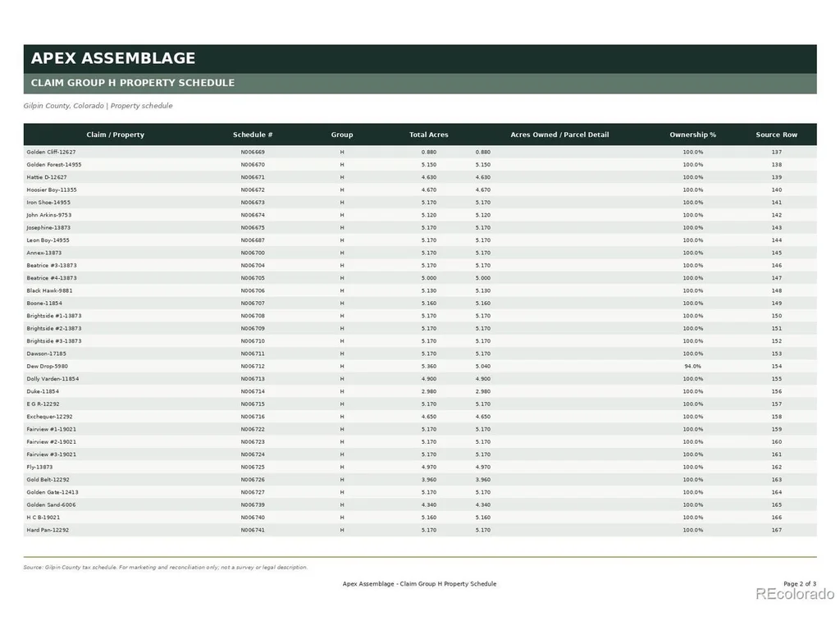The height and width of the screenshot is (630, 840).
Task: Select the Source Row column header
Action: 776,135
